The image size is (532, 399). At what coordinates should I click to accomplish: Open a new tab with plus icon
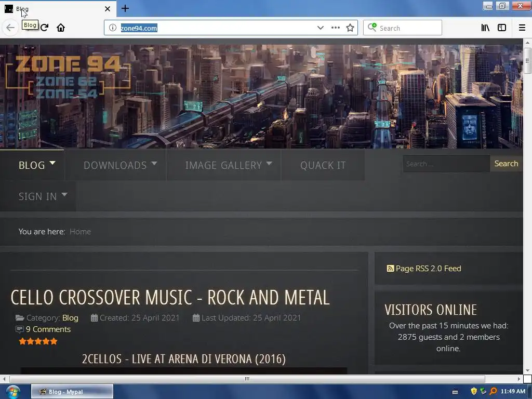(x=125, y=8)
